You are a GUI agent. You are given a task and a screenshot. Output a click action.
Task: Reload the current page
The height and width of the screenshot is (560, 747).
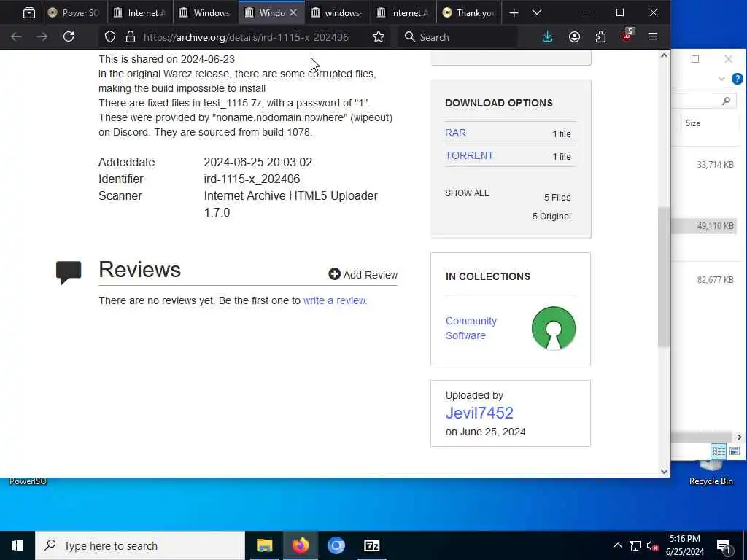click(x=69, y=36)
